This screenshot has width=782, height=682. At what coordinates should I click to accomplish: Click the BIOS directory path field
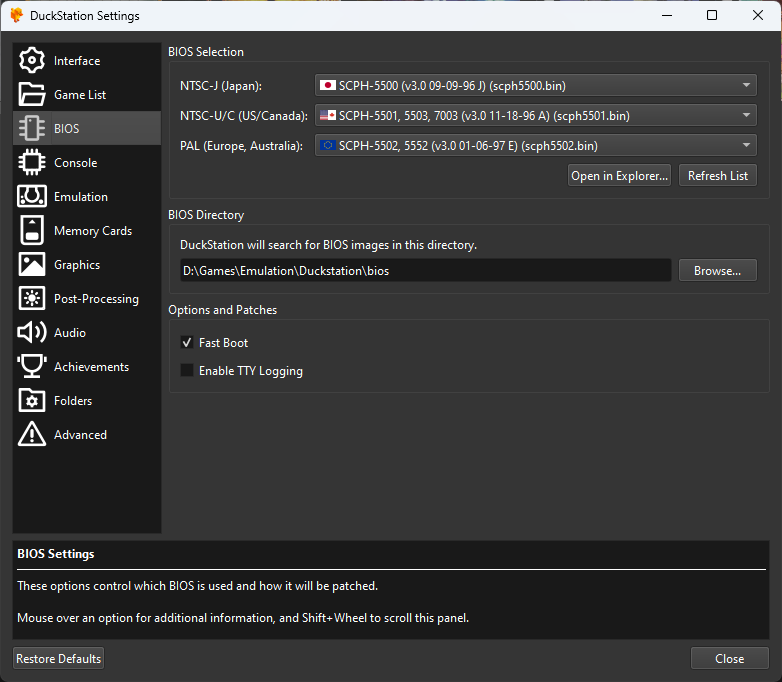pos(425,270)
